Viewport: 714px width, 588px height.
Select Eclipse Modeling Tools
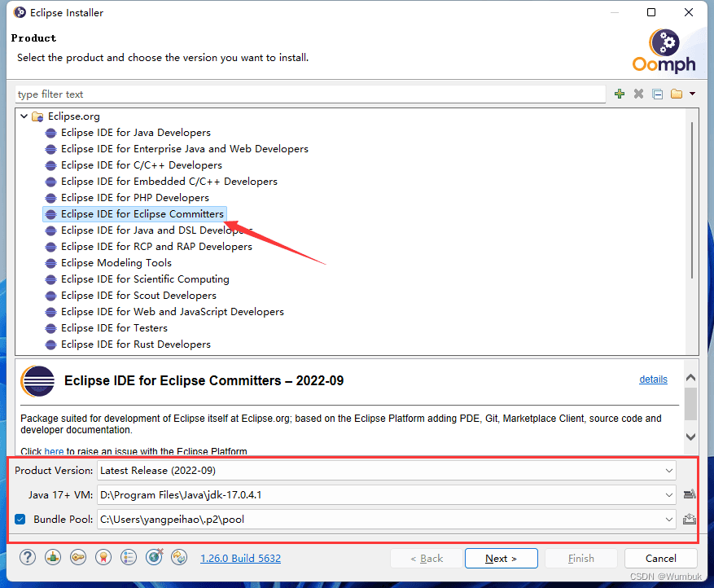pyautogui.click(x=116, y=263)
